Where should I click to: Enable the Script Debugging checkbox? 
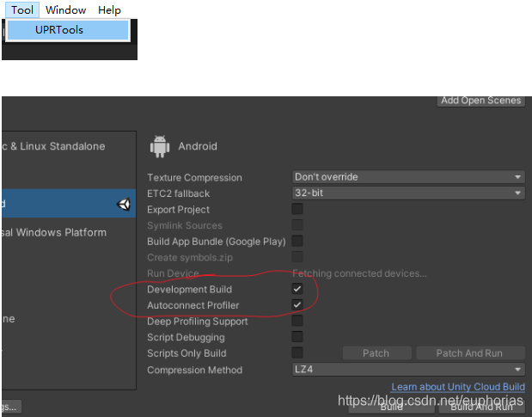tap(297, 336)
